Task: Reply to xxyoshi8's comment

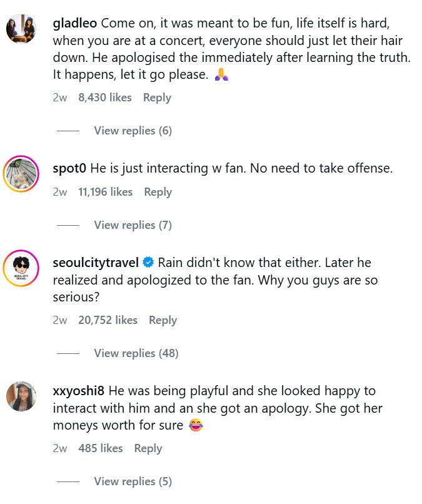Action: 148,448
